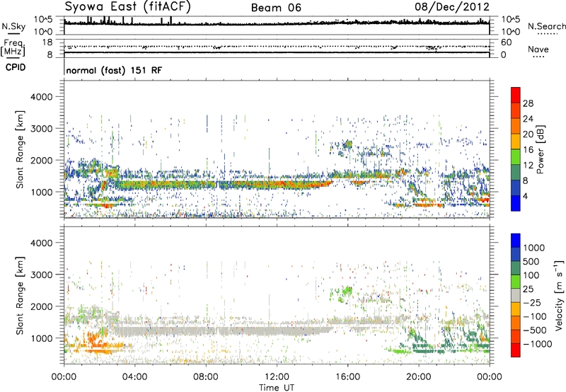
Task: Click the "Velocity [m s⁻¹]" colorbar title
Action: coord(559,295)
